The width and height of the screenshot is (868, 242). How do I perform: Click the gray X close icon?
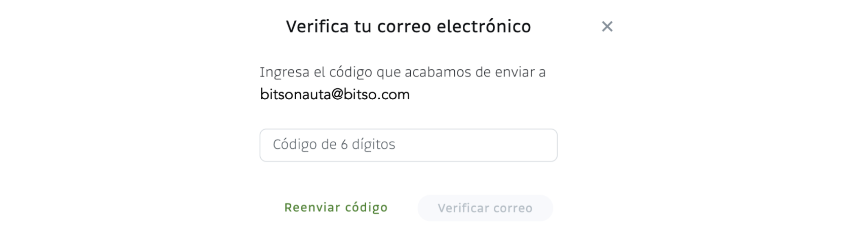point(607,26)
